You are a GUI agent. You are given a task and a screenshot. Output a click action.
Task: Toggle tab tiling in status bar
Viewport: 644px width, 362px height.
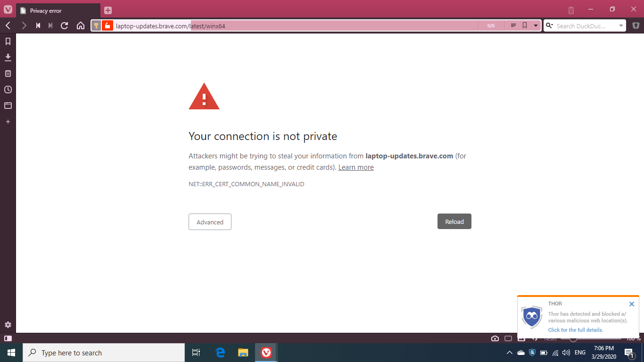coord(508,338)
